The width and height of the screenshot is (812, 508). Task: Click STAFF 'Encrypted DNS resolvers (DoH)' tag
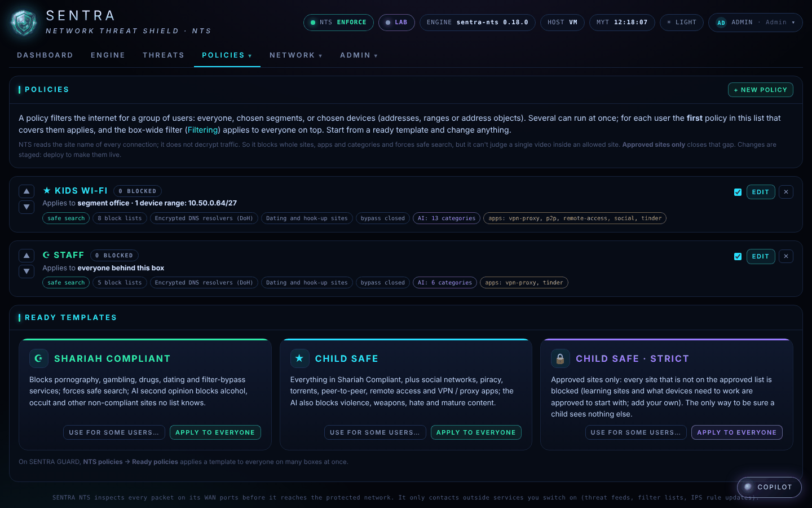pos(204,283)
